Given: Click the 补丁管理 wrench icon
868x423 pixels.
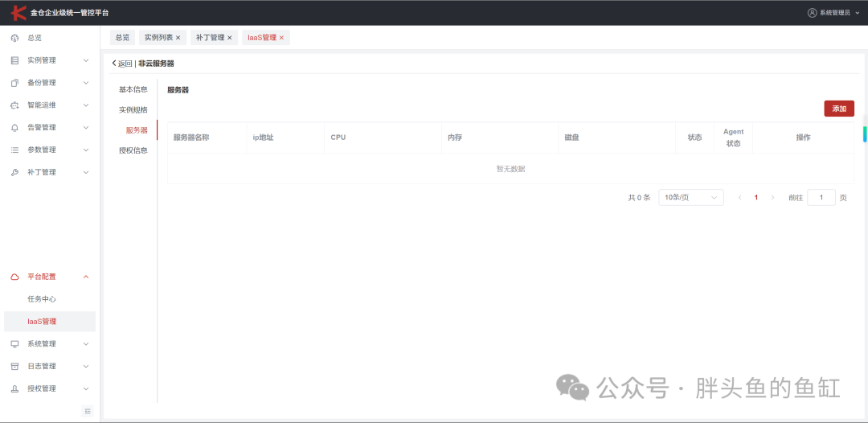Looking at the screenshot, I should point(15,172).
